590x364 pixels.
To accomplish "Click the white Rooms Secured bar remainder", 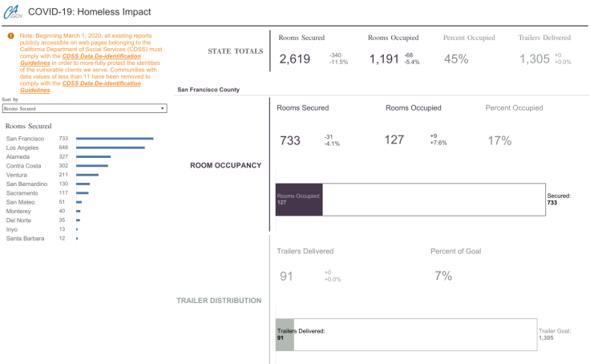I will (433, 199).
